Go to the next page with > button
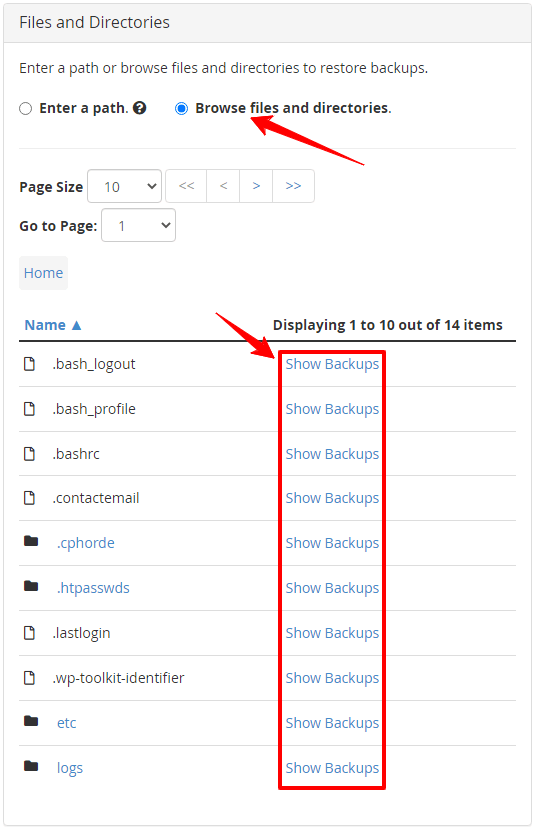This screenshot has height=830, width=535. coord(256,186)
